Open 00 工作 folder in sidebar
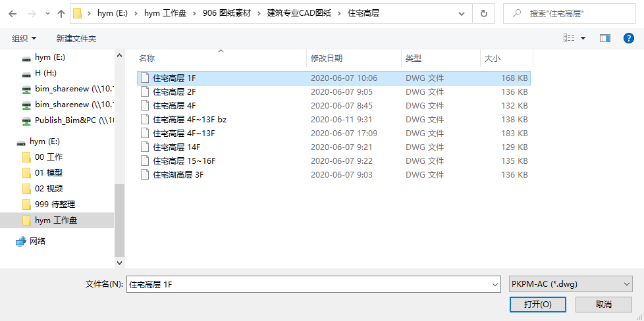The height and width of the screenshot is (321, 644). (x=49, y=157)
